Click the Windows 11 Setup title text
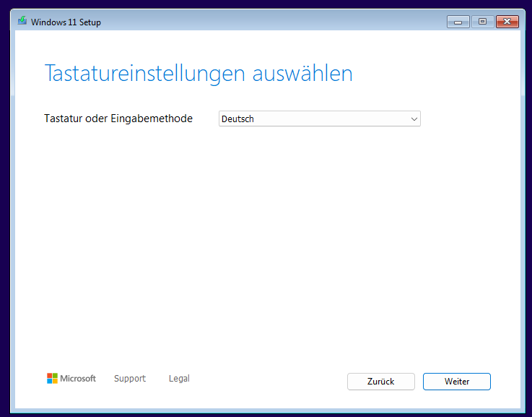The width and height of the screenshot is (532, 417). (66, 22)
